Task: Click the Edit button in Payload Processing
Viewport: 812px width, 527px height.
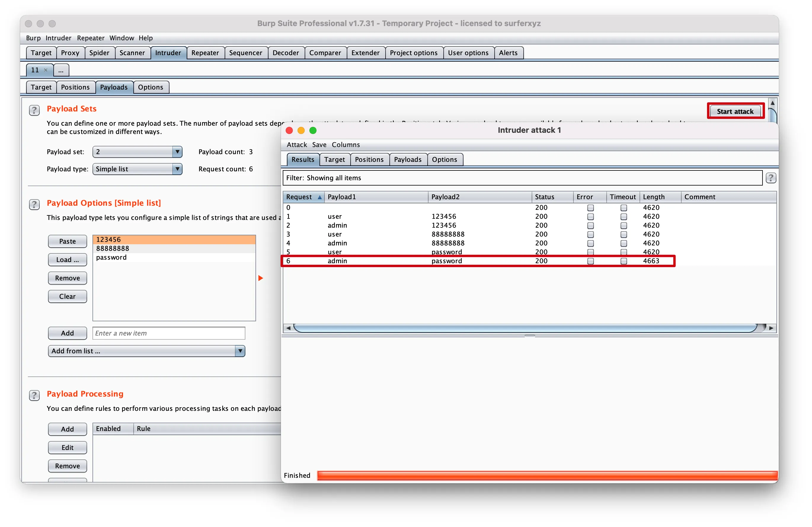Action: [x=67, y=448]
